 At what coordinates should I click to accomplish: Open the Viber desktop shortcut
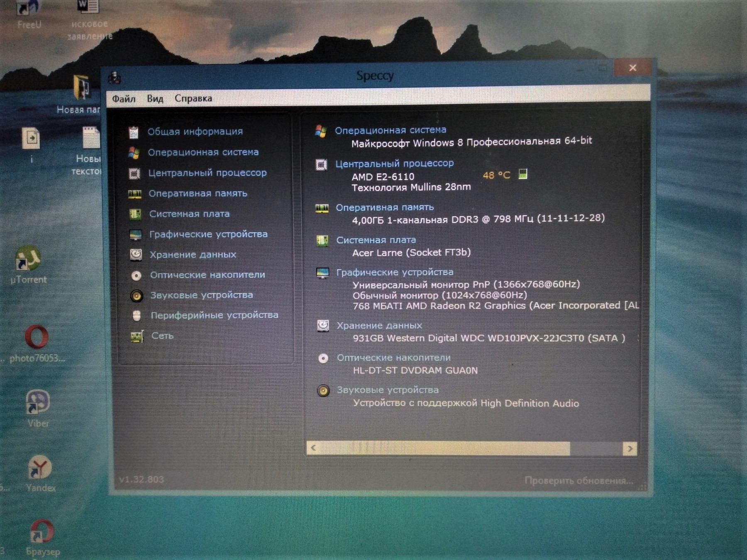pos(38,402)
